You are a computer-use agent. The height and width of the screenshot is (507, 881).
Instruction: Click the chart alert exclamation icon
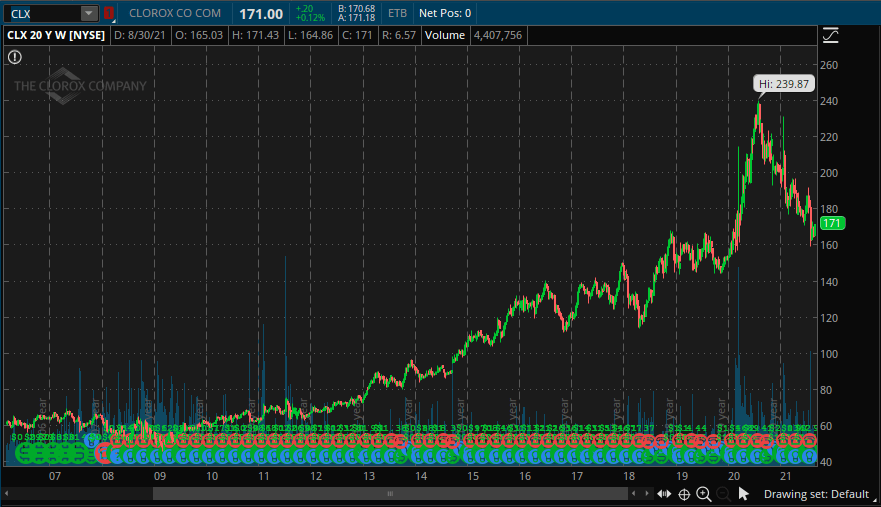click(15, 57)
